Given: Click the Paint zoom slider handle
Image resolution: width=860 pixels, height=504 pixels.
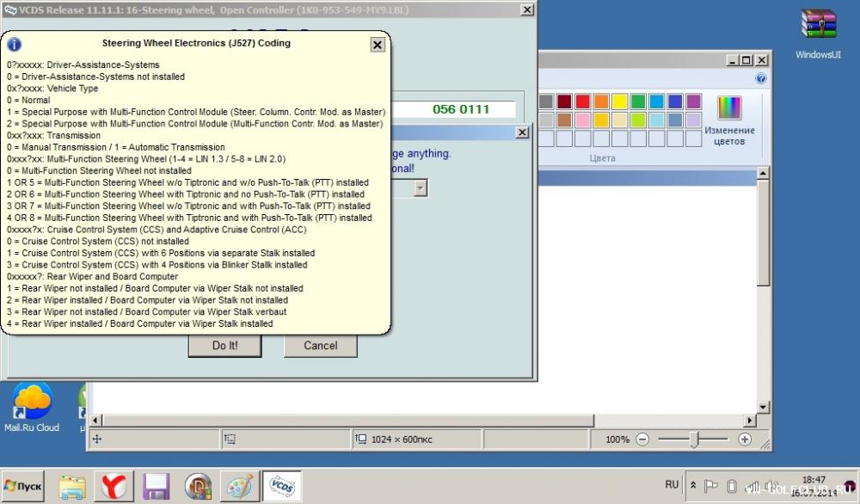Looking at the screenshot, I should coord(694,439).
